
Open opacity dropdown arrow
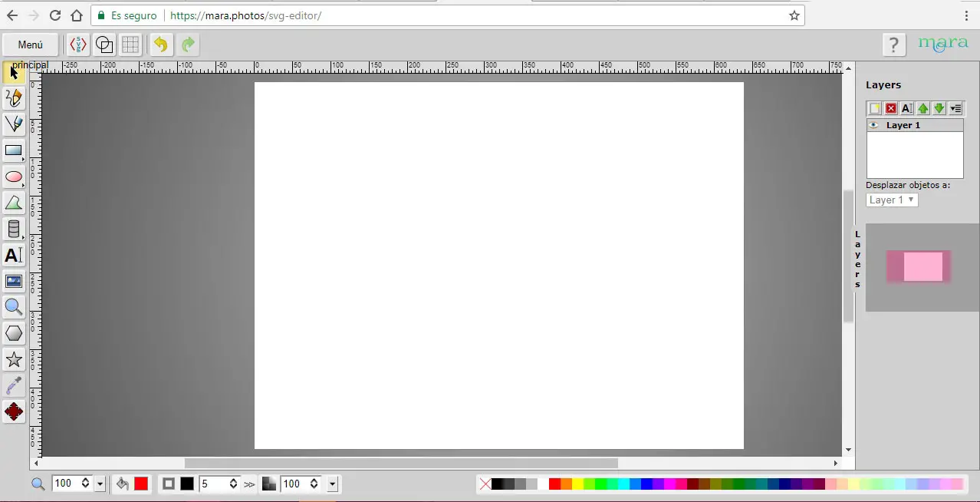(333, 484)
